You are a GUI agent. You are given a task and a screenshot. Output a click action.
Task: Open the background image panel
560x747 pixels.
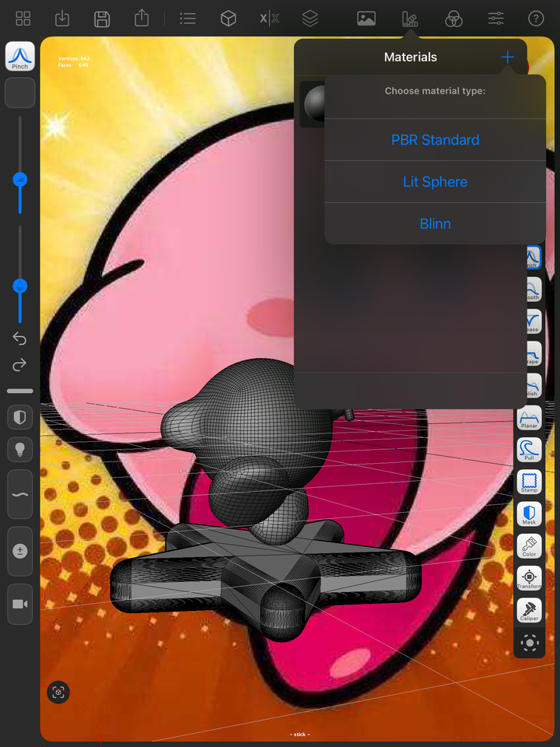(x=366, y=19)
